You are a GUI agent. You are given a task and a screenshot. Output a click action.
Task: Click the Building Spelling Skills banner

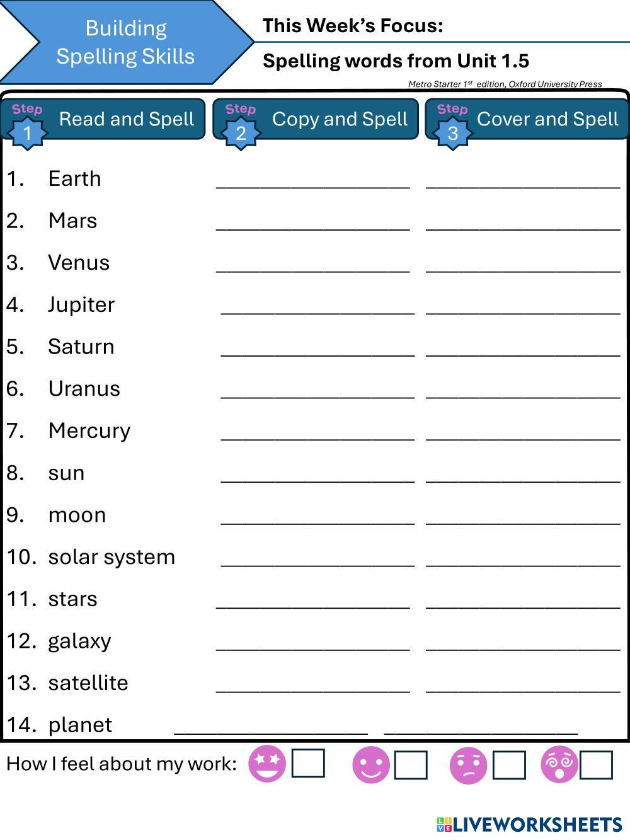[125, 42]
